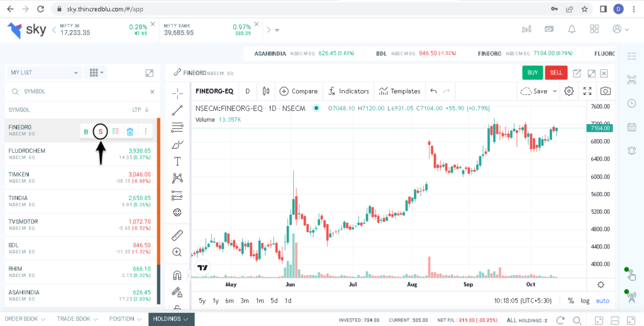Viewport: 644px width, 326px height.
Task: Undo the last chart action
Action: [x=433, y=91]
